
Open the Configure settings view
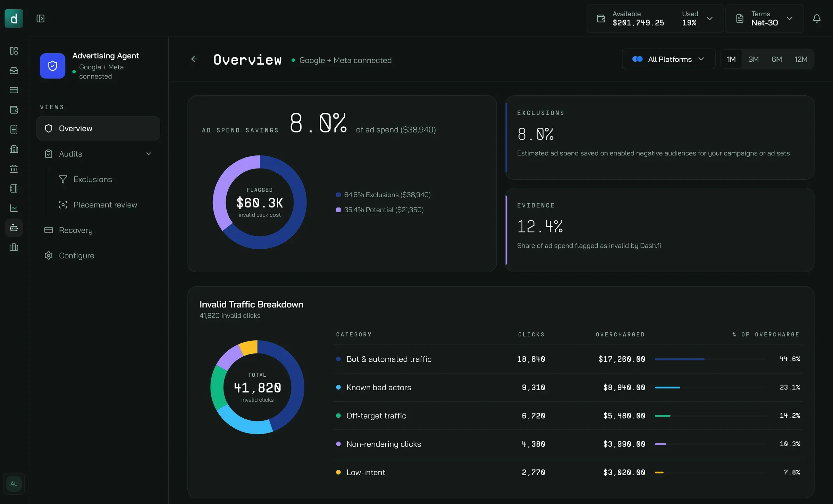click(x=98, y=256)
